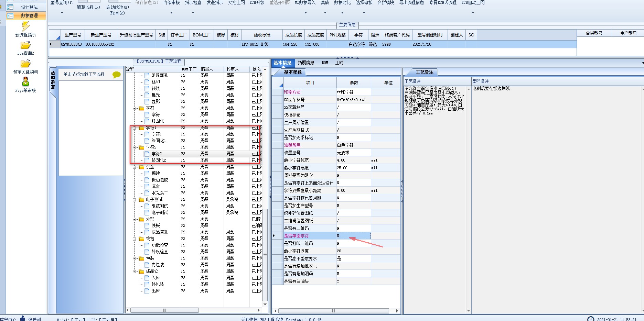
Task: Click 编写流程(R) toolbar button
Action: tap(88, 7)
